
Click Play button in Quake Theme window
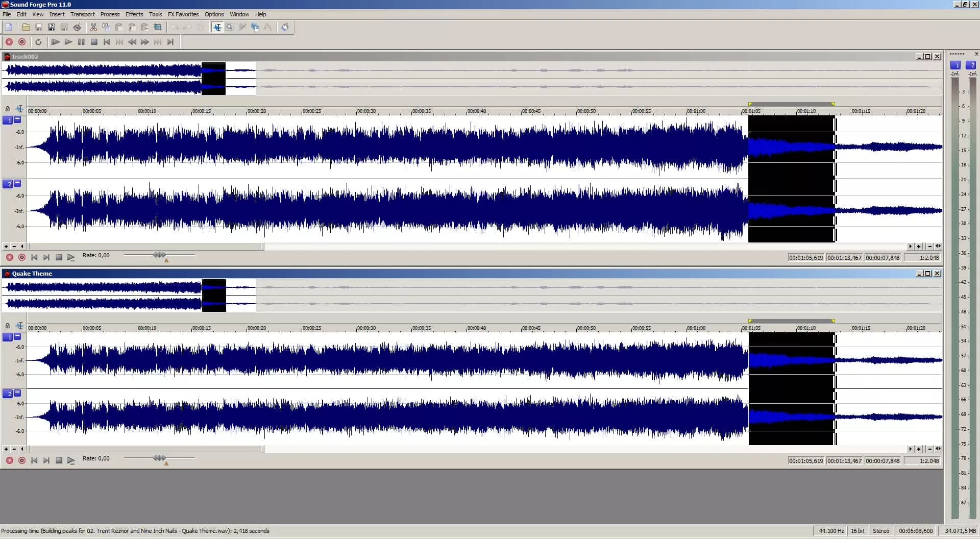(x=71, y=460)
